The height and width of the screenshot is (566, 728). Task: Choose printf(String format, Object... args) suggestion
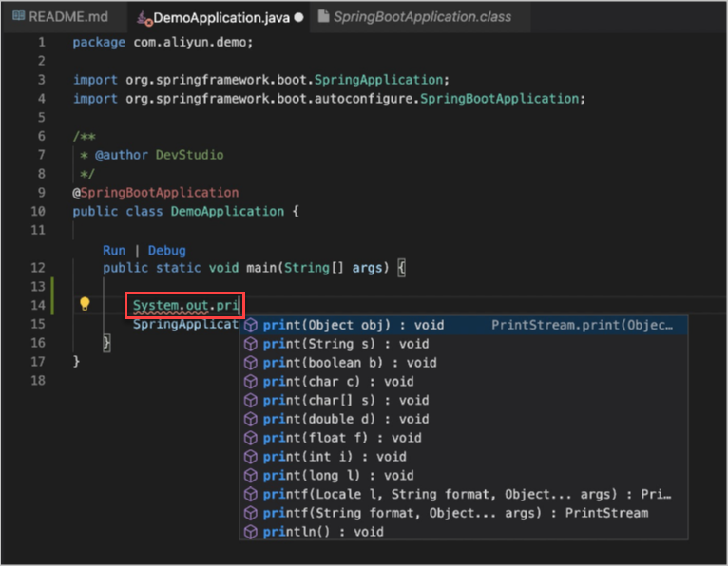[463, 513]
